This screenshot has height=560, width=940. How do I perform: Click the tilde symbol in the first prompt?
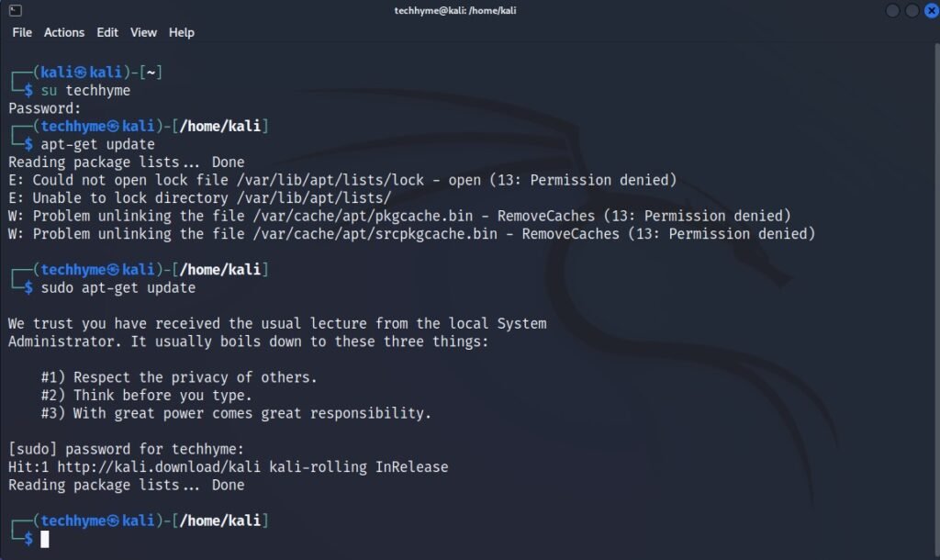(153, 71)
